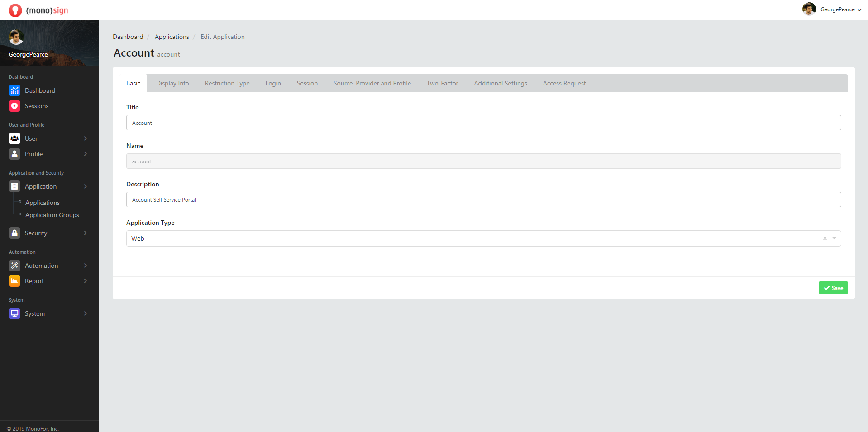Click the Application icon in sidebar
This screenshot has width=868, height=432.
[14, 186]
